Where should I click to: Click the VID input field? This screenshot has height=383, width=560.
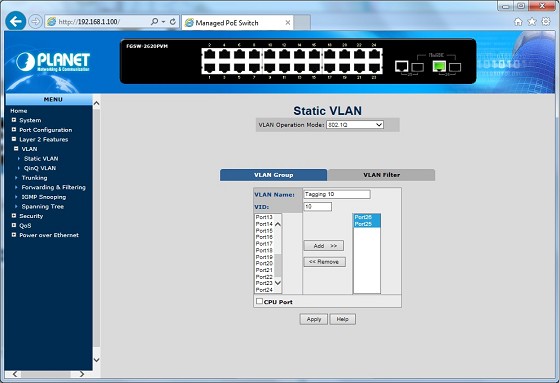tap(318, 206)
